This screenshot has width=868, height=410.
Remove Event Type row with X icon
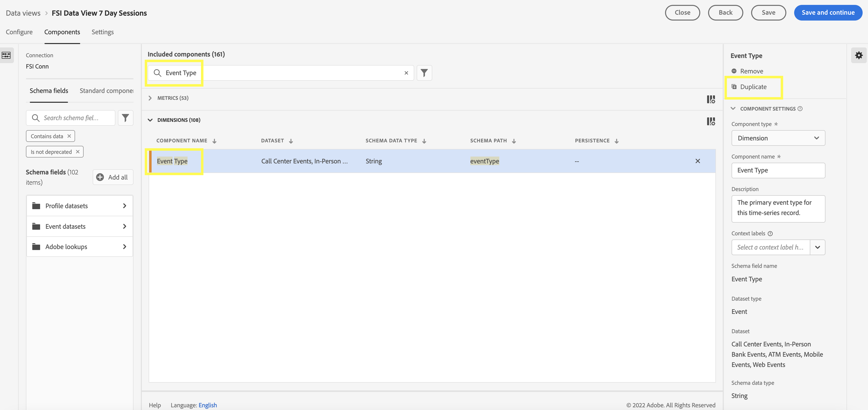pyautogui.click(x=698, y=161)
